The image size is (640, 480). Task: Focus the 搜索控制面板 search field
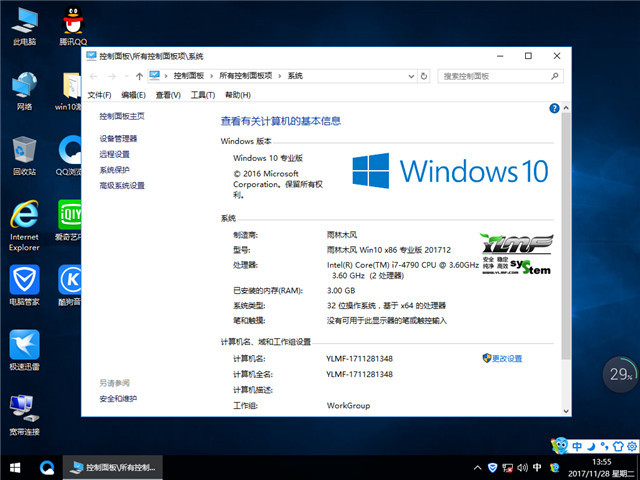(500, 76)
